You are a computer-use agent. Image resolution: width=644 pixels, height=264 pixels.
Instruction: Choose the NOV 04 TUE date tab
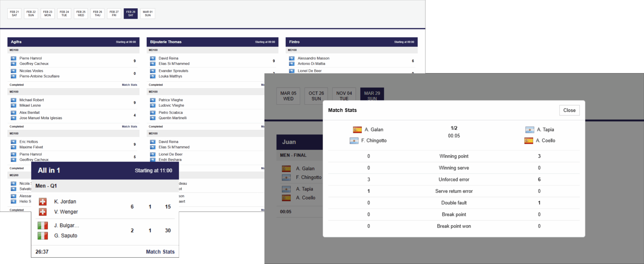click(344, 96)
